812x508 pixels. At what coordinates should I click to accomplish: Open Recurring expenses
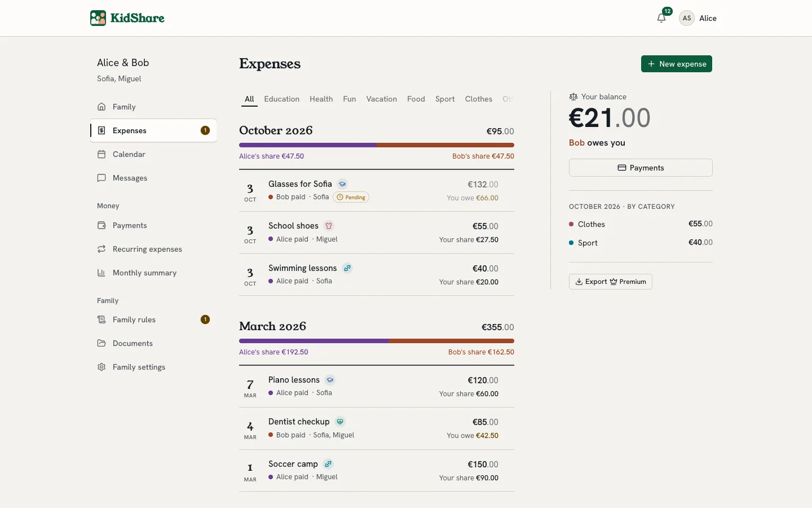[153, 249]
